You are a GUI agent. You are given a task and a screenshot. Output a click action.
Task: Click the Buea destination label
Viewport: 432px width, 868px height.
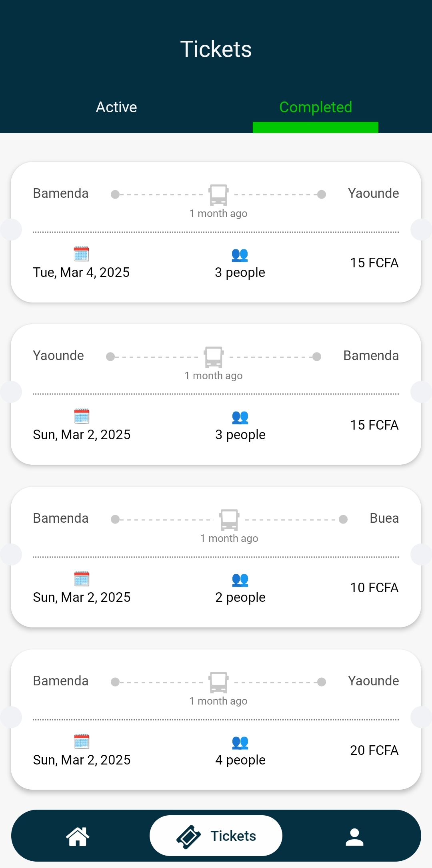384,518
